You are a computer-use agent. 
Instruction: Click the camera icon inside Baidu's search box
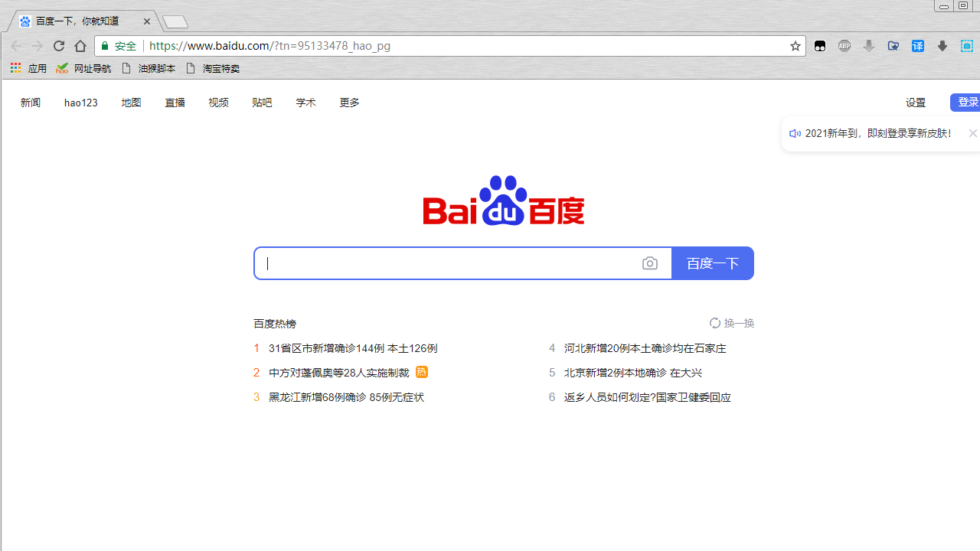tap(649, 262)
